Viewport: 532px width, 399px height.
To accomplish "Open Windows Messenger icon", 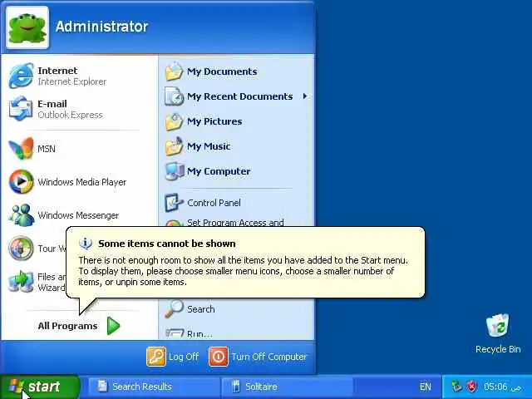I will 22,215.
